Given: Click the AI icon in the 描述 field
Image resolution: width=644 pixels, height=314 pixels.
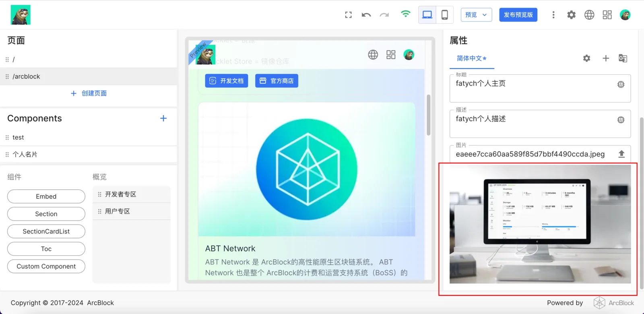Looking at the screenshot, I should 621,120.
